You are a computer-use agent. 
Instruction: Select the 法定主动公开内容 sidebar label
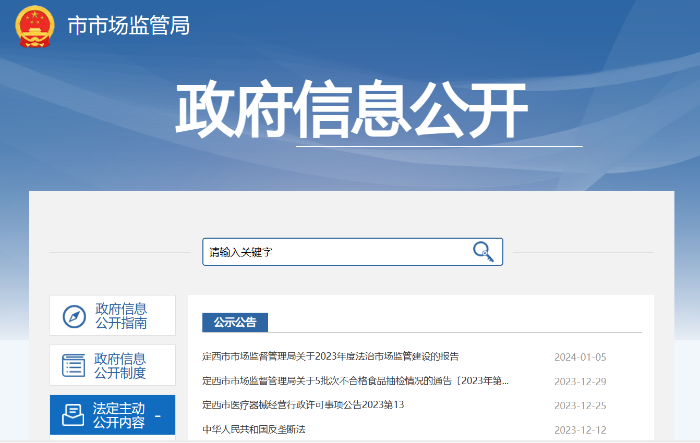tap(119, 415)
